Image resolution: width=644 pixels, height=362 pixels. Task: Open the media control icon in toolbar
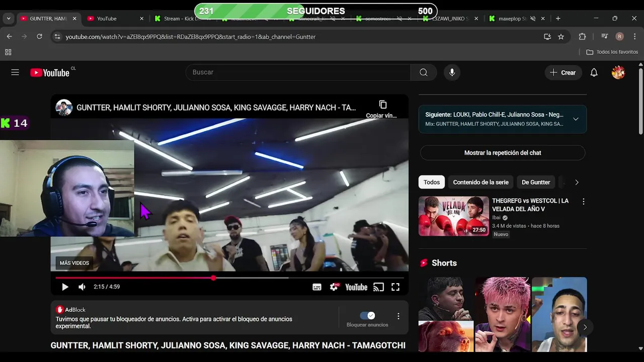point(605,37)
